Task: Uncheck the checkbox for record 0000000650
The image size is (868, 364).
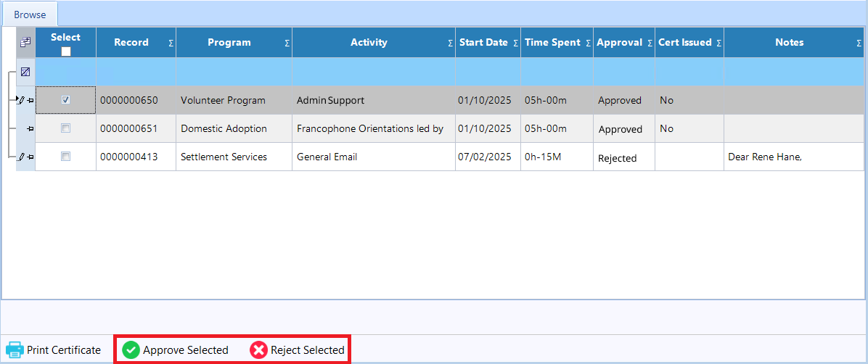Action: pyautogui.click(x=66, y=100)
